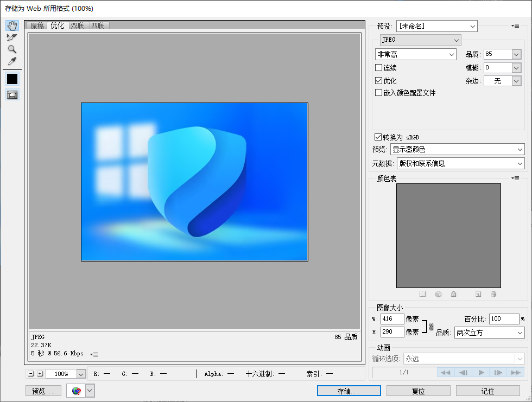The width and height of the screenshot is (532, 402).
Task: Open the 预览 显示器颜色 dropdown
Action: click(457, 150)
